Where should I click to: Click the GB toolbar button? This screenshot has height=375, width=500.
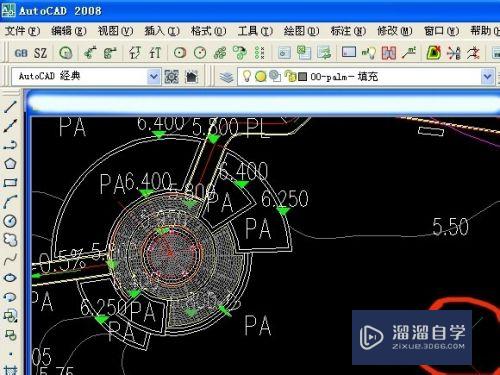[x=21, y=53]
